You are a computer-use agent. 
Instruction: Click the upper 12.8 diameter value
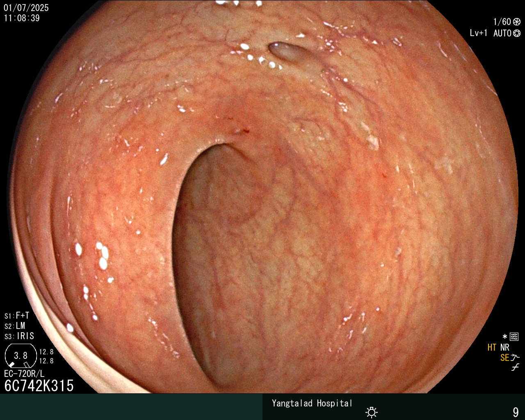[46, 352]
